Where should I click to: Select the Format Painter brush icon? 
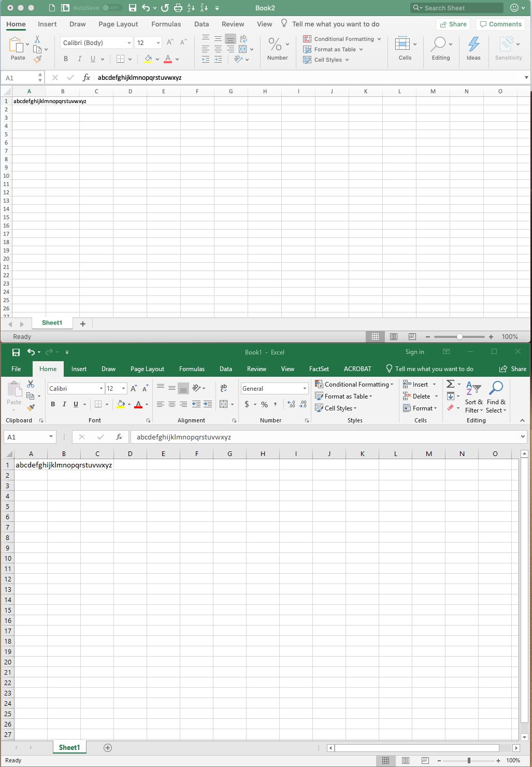point(30,407)
